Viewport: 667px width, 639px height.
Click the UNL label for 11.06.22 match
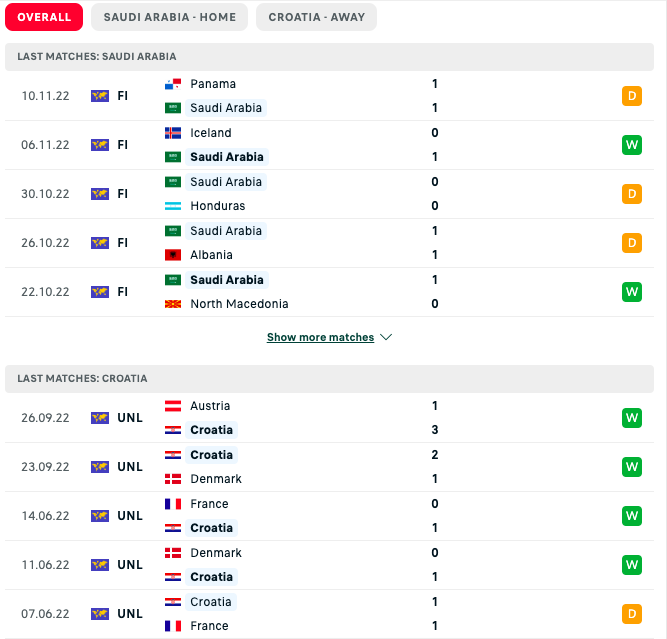(x=130, y=565)
